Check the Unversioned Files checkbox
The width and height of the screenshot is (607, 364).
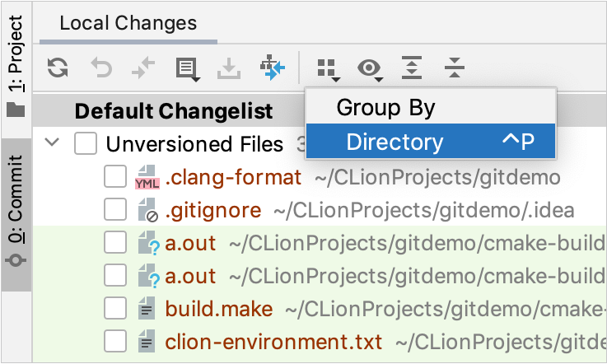(85, 144)
